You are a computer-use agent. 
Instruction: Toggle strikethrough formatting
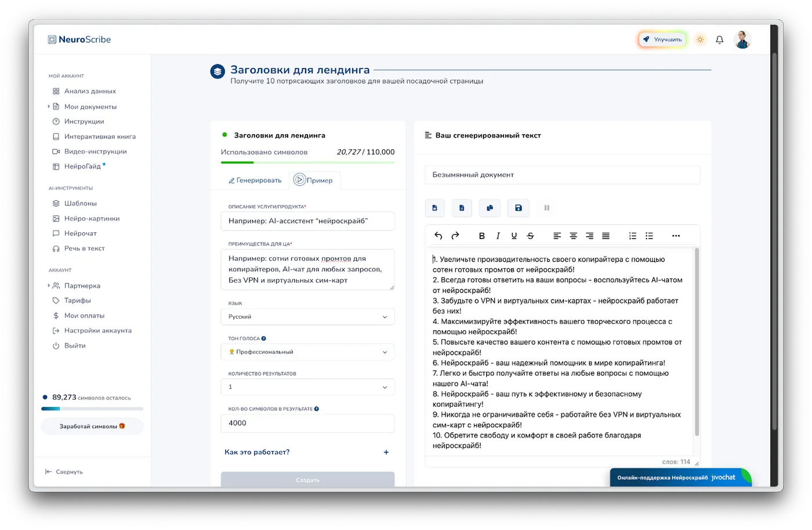530,236
